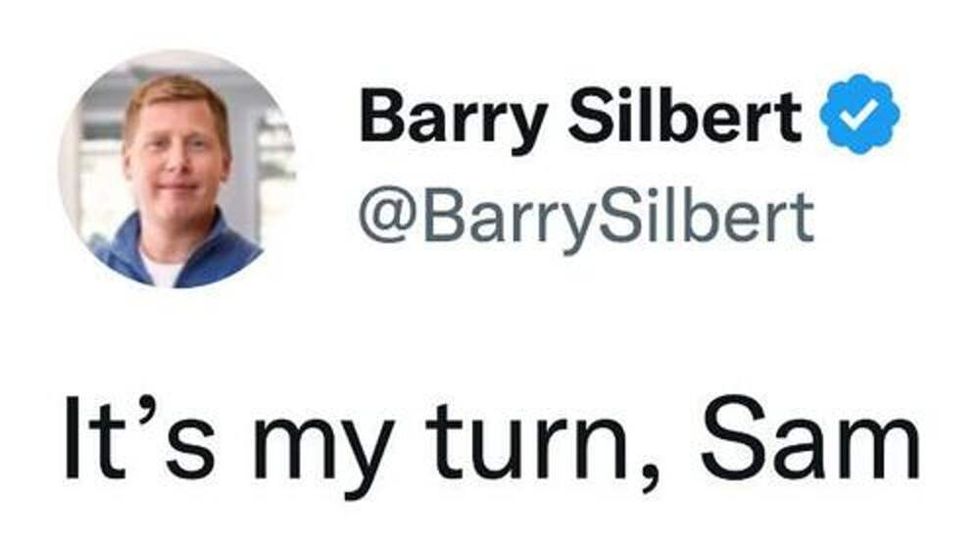This screenshot has width=980, height=553.
Task: Click the word Sam in the tweet
Action: pos(810,438)
